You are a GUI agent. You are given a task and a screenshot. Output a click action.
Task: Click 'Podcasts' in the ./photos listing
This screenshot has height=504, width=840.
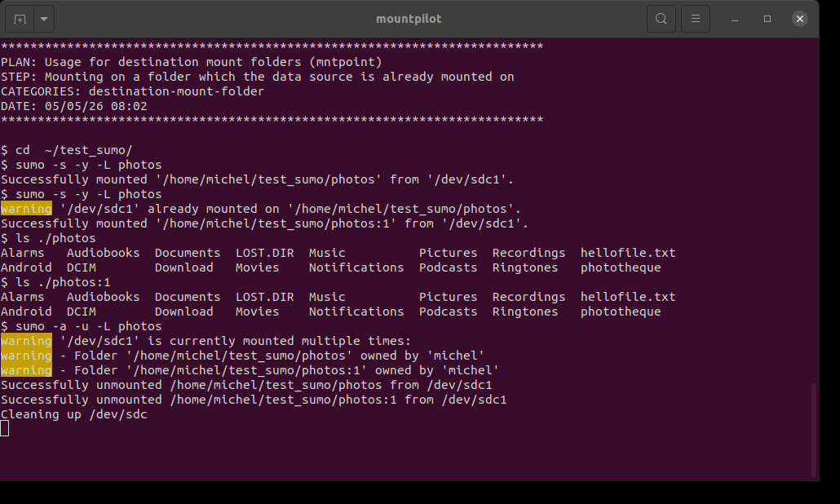(x=448, y=267)
